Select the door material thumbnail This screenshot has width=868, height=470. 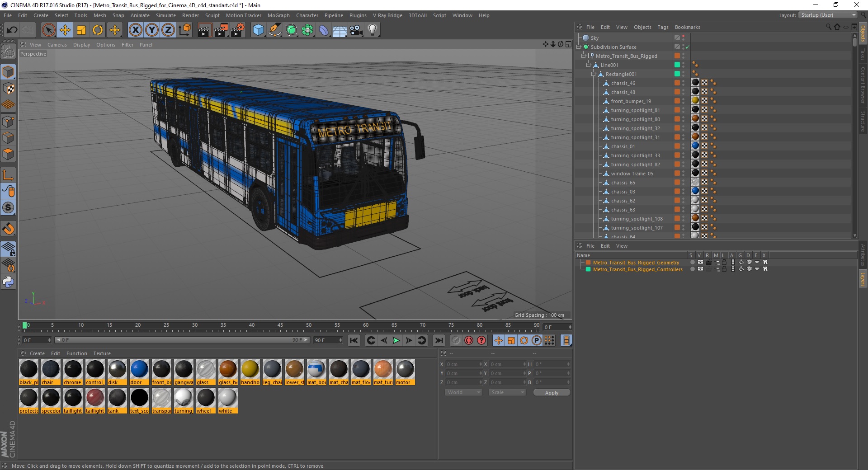(x=139, y=372)
